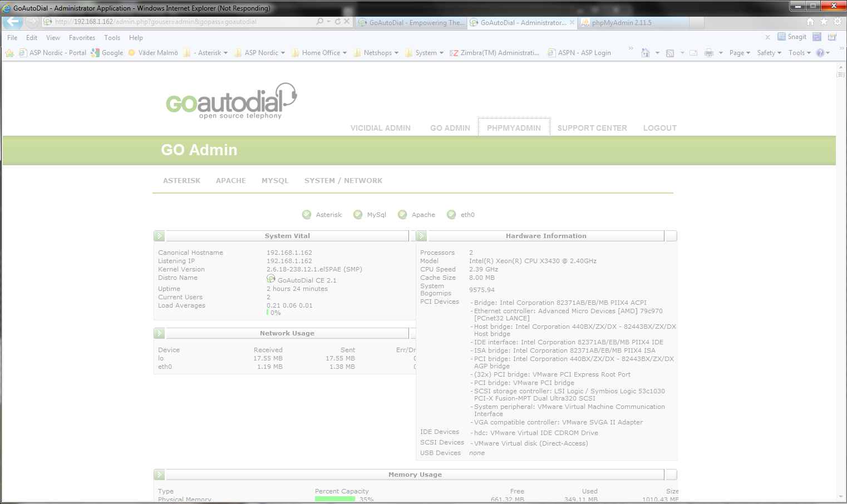Image resolution: width=847 pixels, height=504 pixels.
Task: Open the Help question mark icon
Action: pyautogui.click(x=820, y=53)
